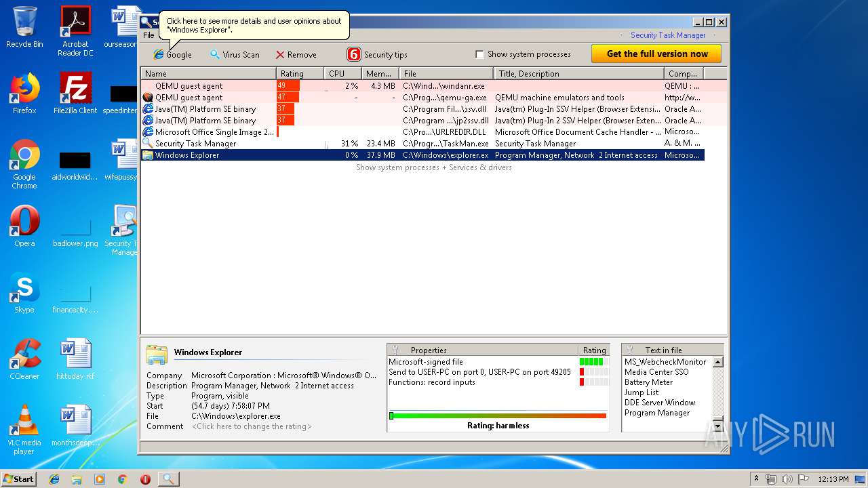Sort the process list by Name column
This screenshot has height=488, width=868.
click(208, 73)
